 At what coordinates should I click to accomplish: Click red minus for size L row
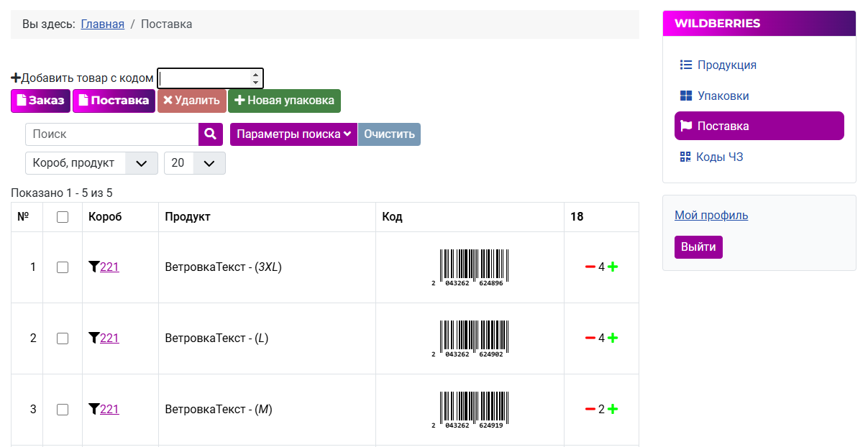point(590,338)
